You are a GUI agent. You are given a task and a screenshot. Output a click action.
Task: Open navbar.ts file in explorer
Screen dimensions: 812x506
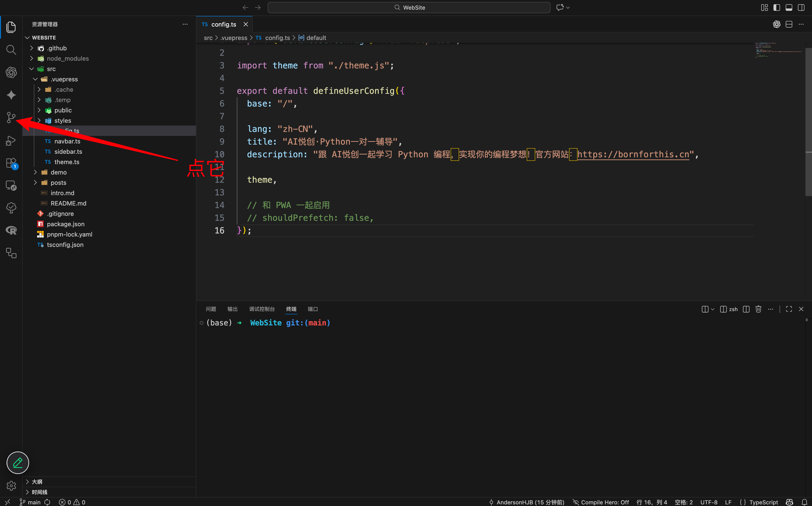(67, 141)
